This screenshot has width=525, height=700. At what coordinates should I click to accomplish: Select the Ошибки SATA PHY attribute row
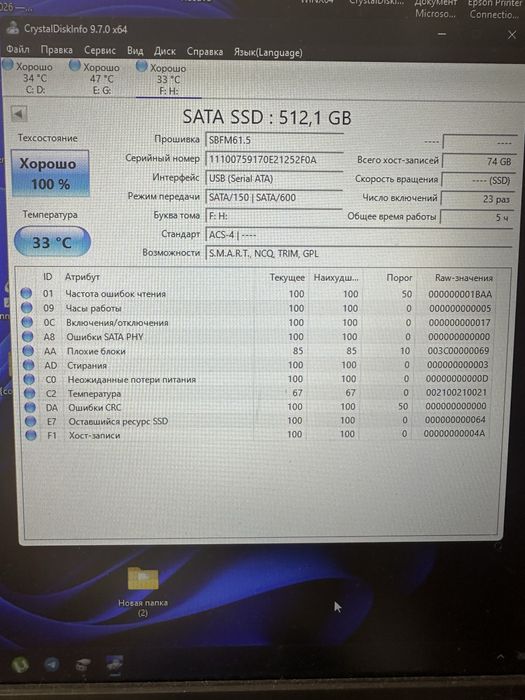coord(256,337)
